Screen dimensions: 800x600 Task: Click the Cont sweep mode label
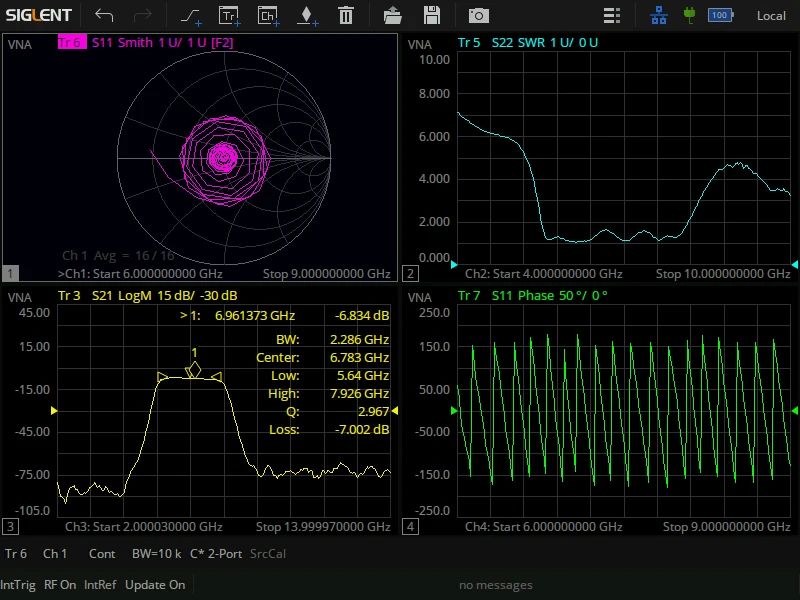[x=102, y=554]
